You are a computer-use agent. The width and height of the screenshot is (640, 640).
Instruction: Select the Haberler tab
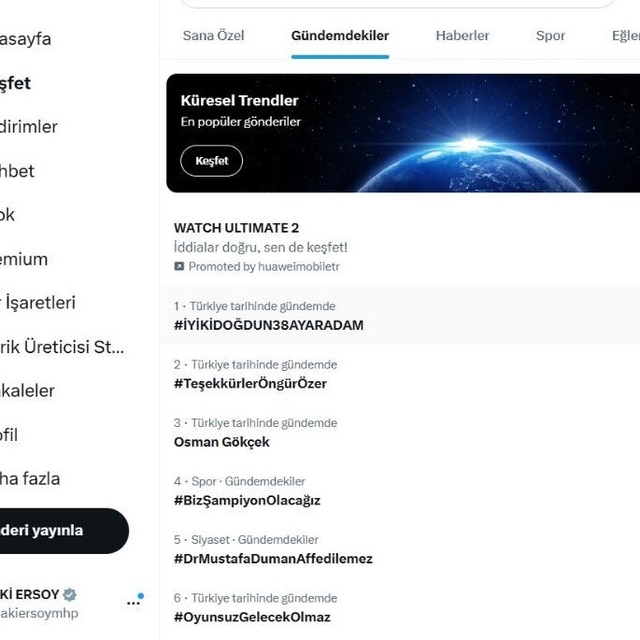[x=462, y=36]
